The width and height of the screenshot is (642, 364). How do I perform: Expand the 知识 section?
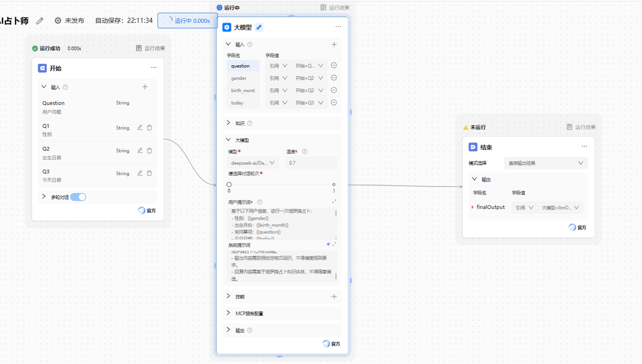[x=228, y=123]
